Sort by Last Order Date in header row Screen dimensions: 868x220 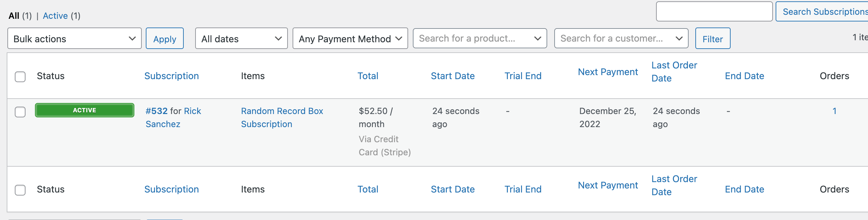[x=674, y=72]
